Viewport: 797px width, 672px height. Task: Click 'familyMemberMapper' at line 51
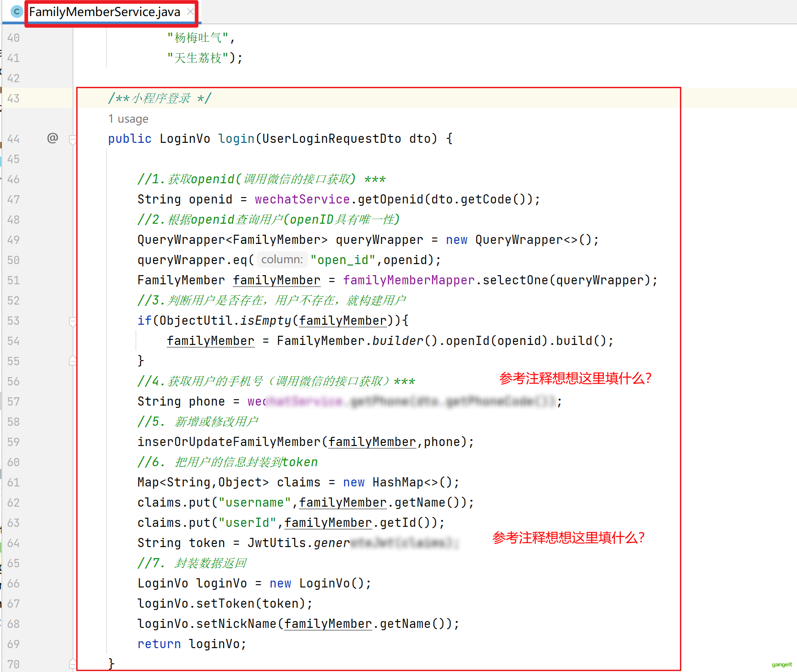409,280
